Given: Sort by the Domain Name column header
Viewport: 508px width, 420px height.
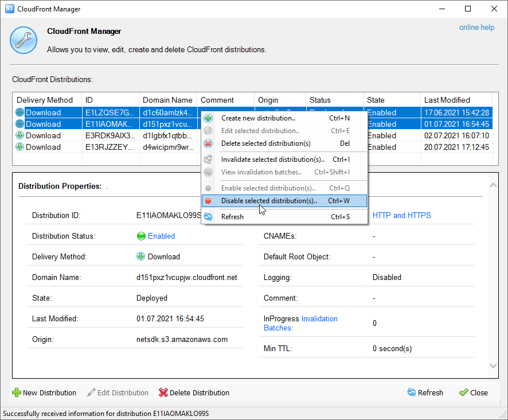Looking at the screenshot, I should pos(168,100).
